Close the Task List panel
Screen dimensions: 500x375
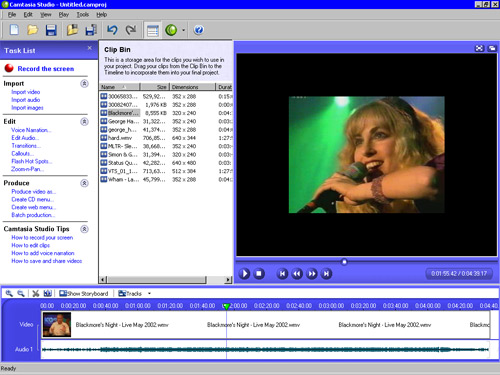(x=90, y=48)
